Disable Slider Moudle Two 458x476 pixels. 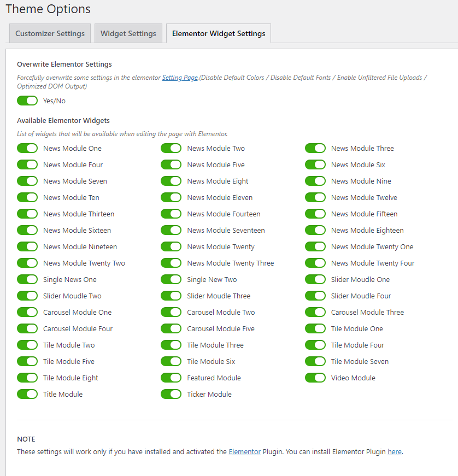27,296
